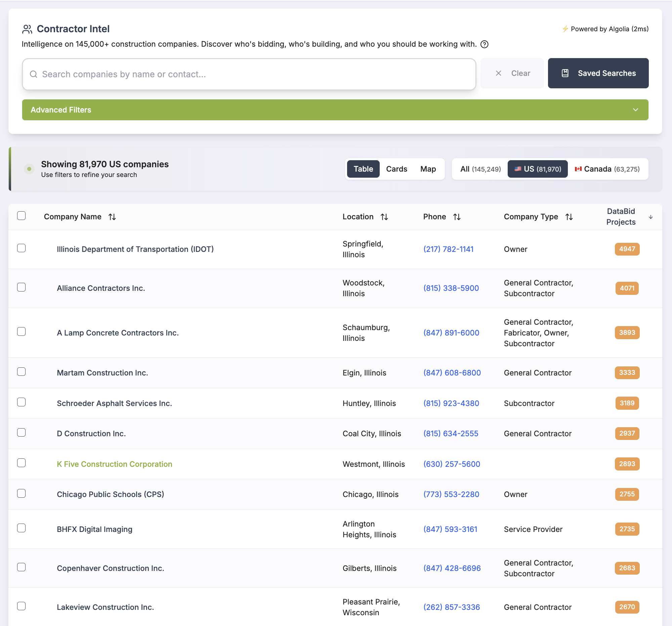
Task: Sort by Company Type arrows icon
Action: point(569,217)
